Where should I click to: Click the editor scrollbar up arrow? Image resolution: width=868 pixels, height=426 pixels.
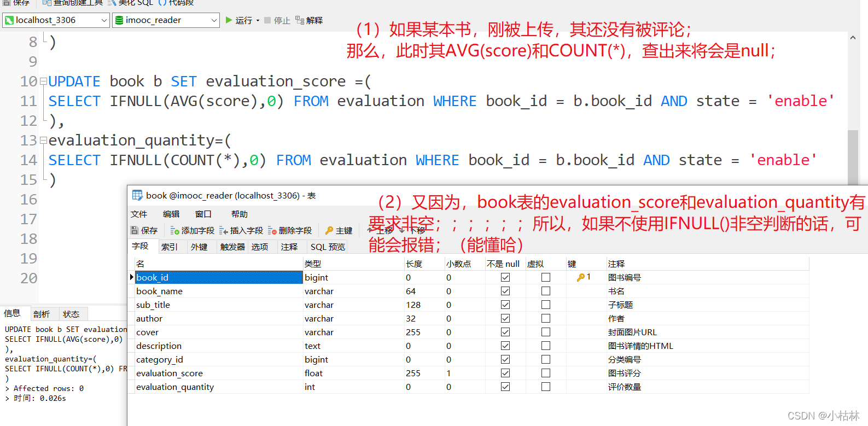point(853,38)
